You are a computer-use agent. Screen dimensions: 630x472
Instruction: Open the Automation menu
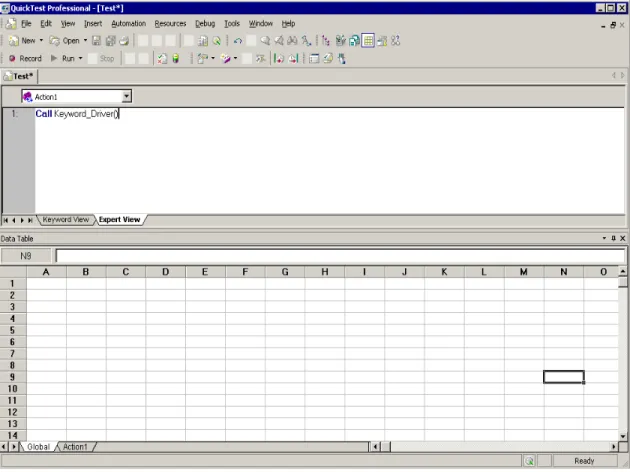pyautogui.click(x=129, y=24)
